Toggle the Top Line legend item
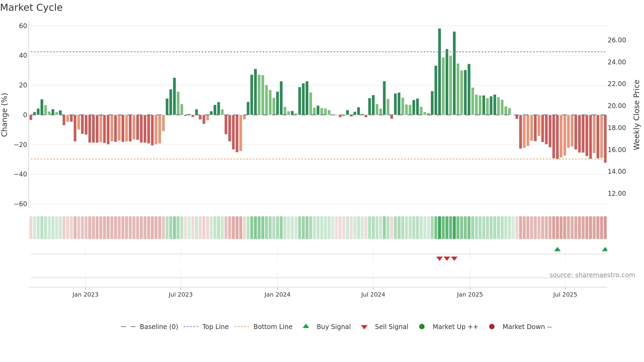 tap(206, 327)
